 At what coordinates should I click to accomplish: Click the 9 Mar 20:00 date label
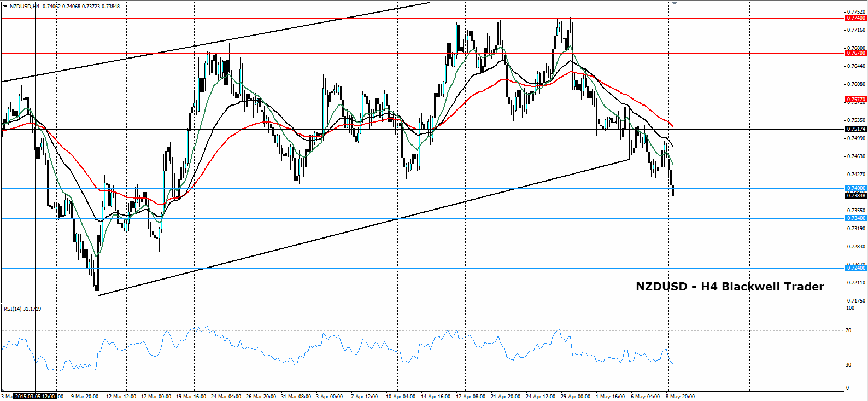[85, 397]
